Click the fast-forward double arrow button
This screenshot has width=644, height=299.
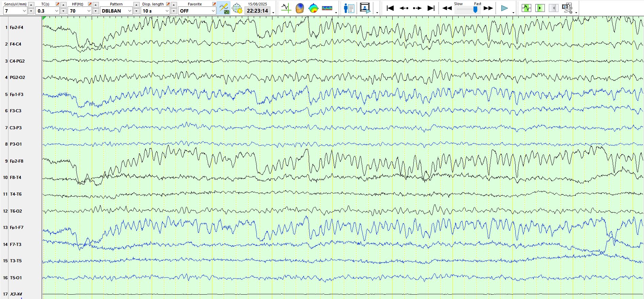click(x=488, y=8)
